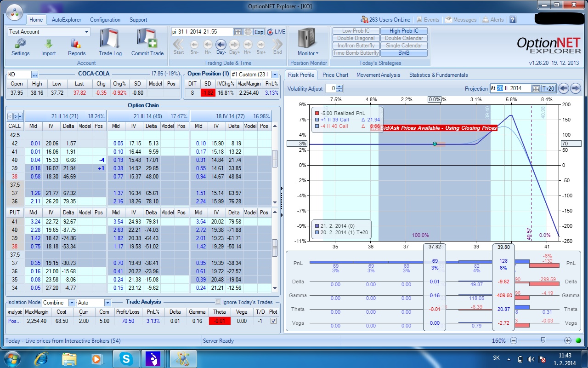Switch to the Price Chart tab
588x368 pixels.
tap(335, 75)
